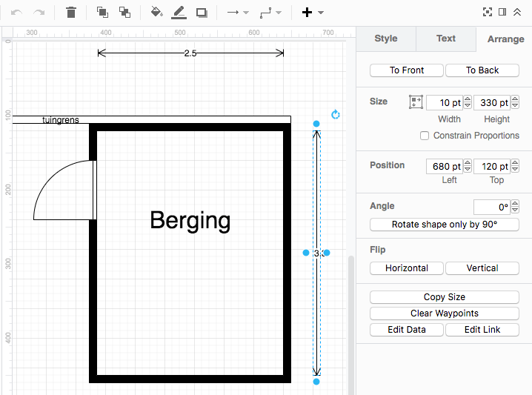Switch to the Text tab
Screen dimensions: 532x395
(446, 39)
